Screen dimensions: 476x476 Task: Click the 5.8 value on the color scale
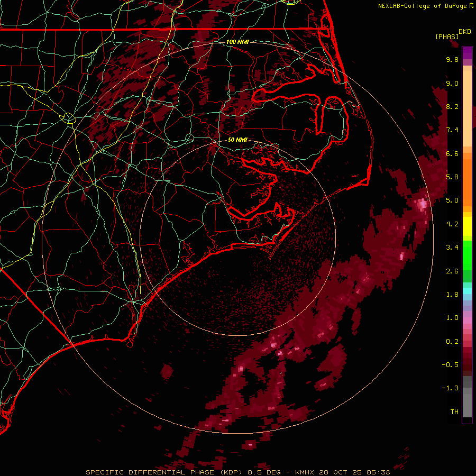pos(452,177)
